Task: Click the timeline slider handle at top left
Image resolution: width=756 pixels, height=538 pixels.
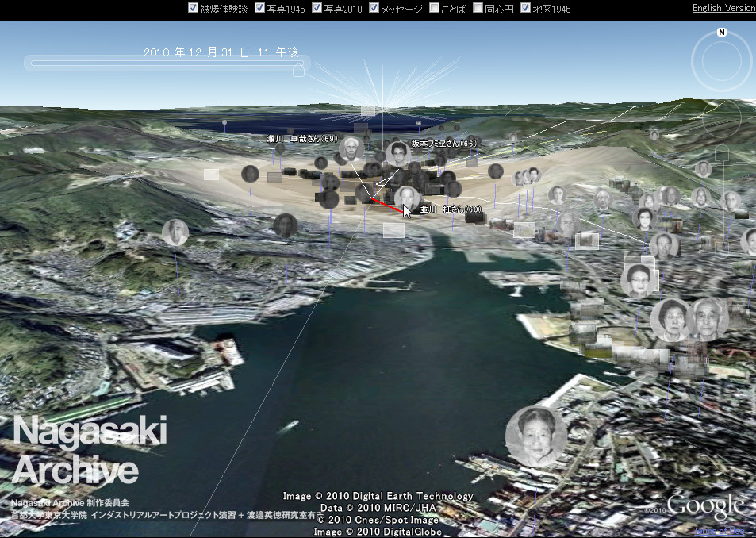Action: pyautogui.click(x=297, y=70)
